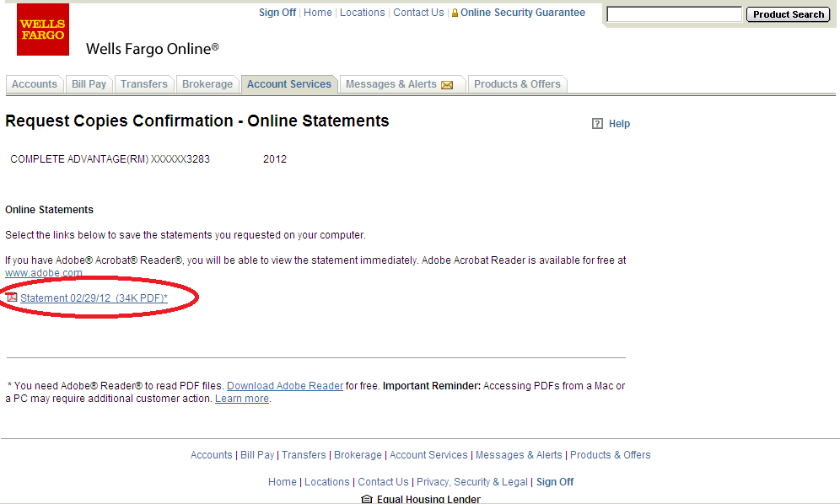Click Contact Us in the top navigation
This screenshot has width=840, height=504.
(x=418, y=13)
